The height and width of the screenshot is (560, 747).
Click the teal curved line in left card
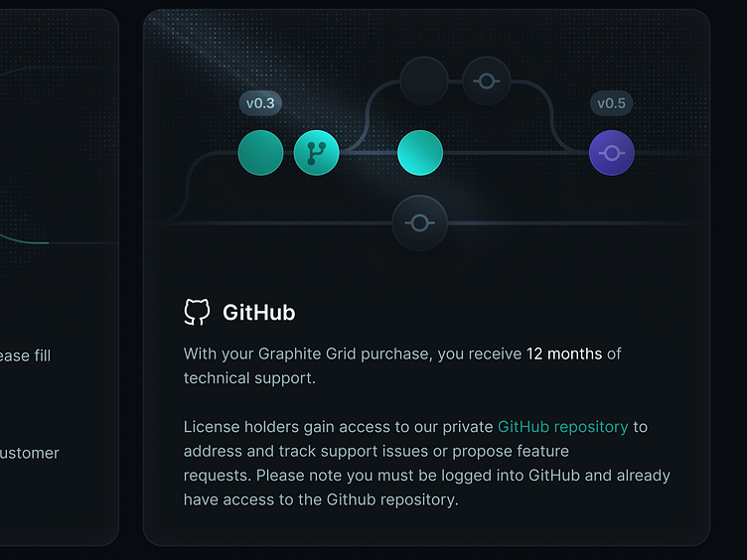point(24,239)
